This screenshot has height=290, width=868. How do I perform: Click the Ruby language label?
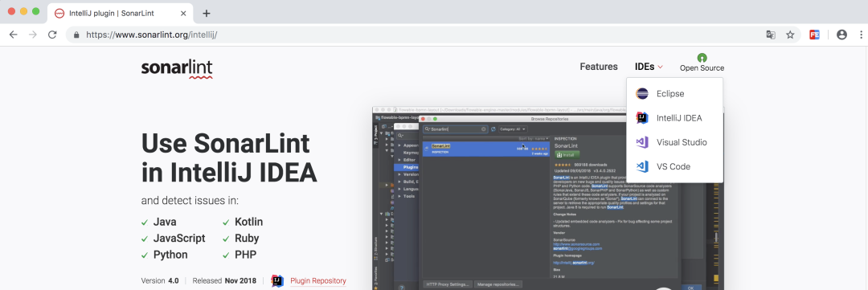pos(247,239)
